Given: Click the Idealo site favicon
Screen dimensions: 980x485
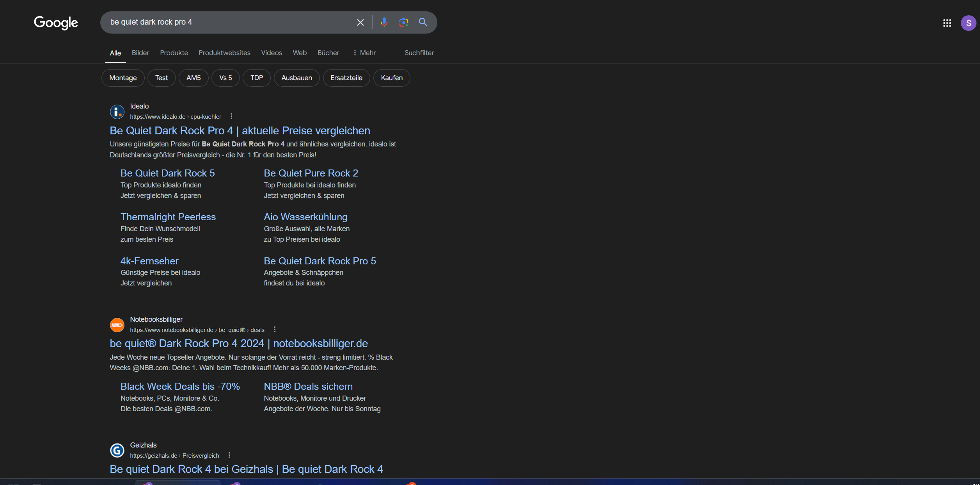Looking at the screenshot, I should coord(117,112).
